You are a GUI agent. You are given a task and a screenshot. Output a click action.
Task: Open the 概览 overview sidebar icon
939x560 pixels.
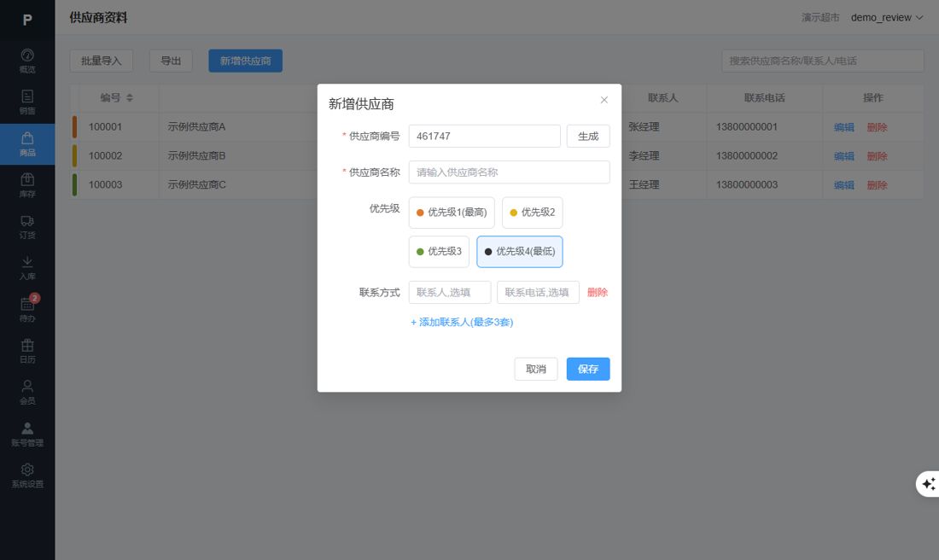pyautogui.click(x=27, y=61)
